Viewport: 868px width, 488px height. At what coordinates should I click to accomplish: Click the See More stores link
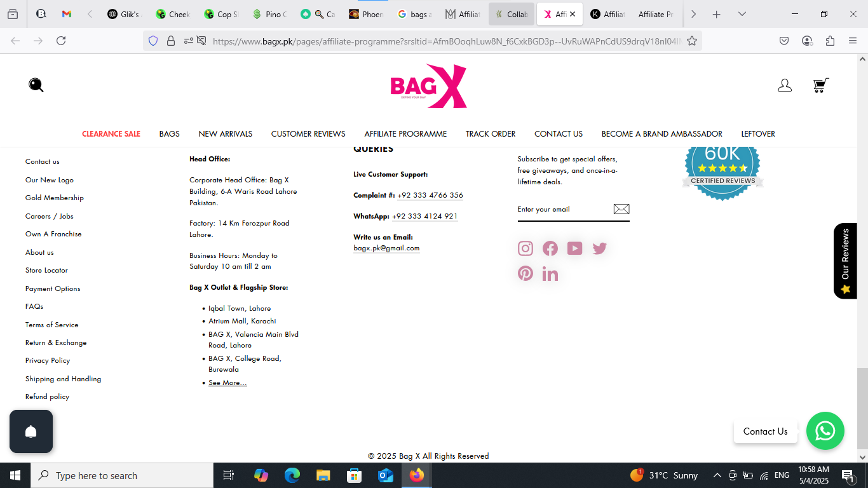pos(227,383)
